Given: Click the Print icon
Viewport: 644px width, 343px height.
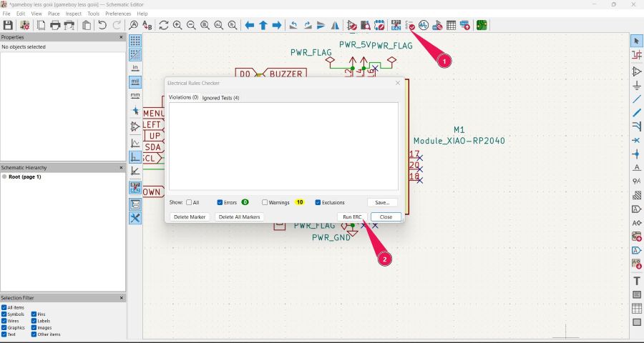Looking at the screenshot, I should 55,25.
